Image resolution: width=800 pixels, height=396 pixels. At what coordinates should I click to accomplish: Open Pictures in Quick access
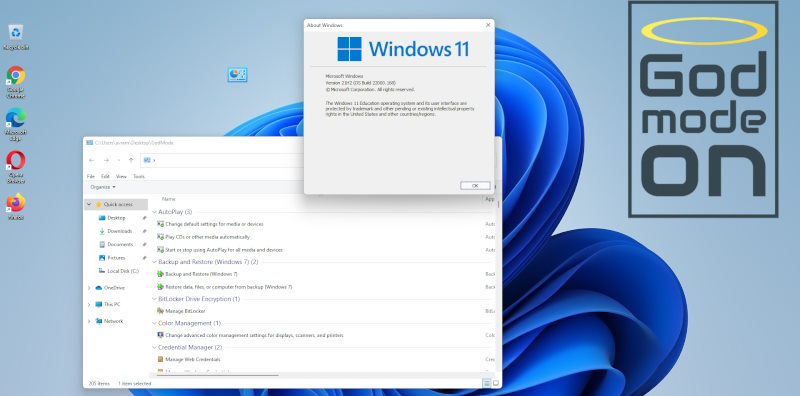tap(116, 258)
